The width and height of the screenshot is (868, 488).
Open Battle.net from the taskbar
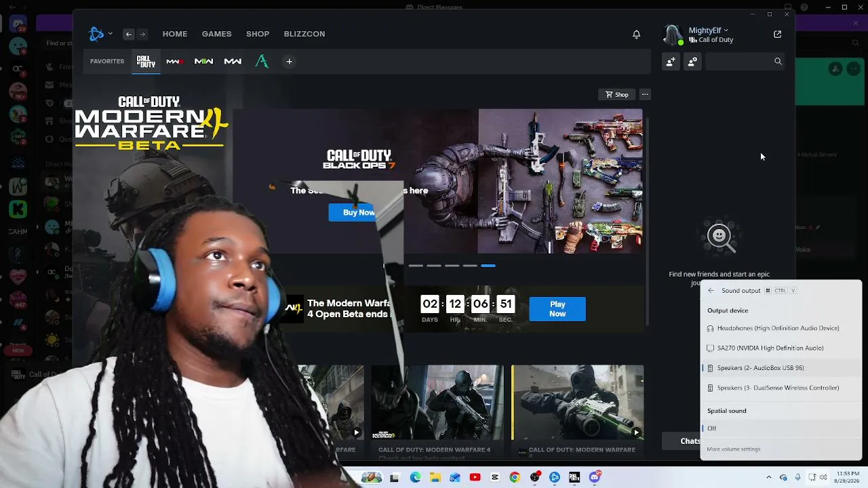tap(555, 477)
